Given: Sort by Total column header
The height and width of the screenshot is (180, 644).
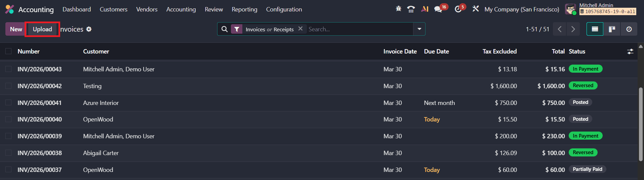Looking at the screenshot, I should [x=558, y=51].
